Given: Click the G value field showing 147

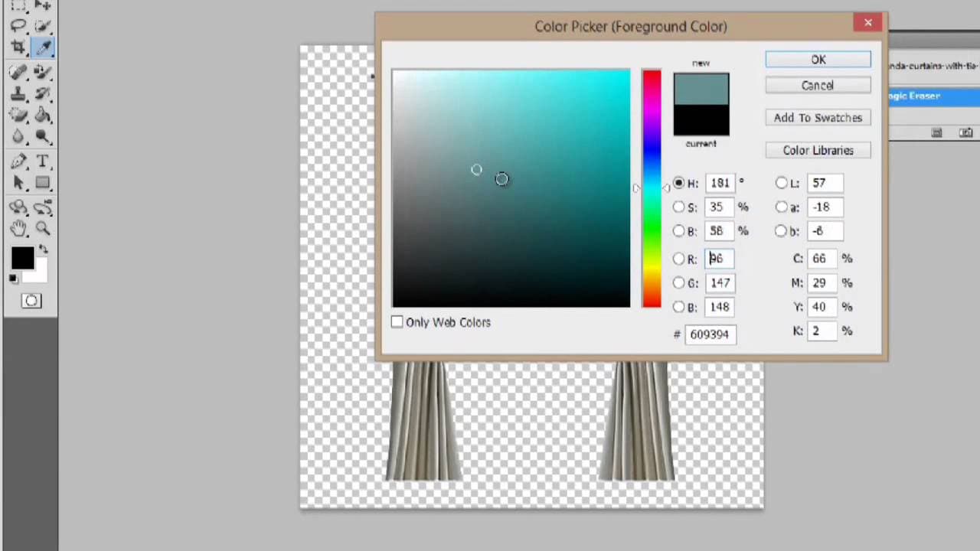Looking at the screenshot, I should (720, 283).
